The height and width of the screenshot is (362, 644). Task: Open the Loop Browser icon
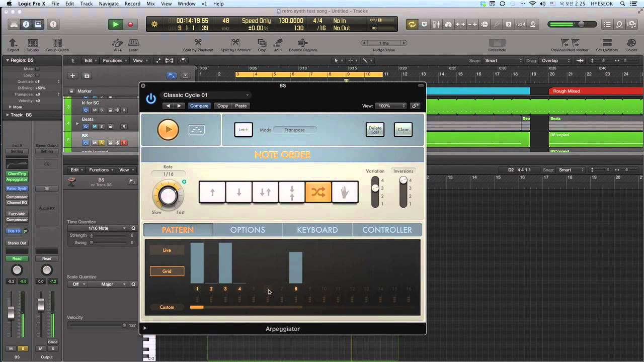point(619,24)
